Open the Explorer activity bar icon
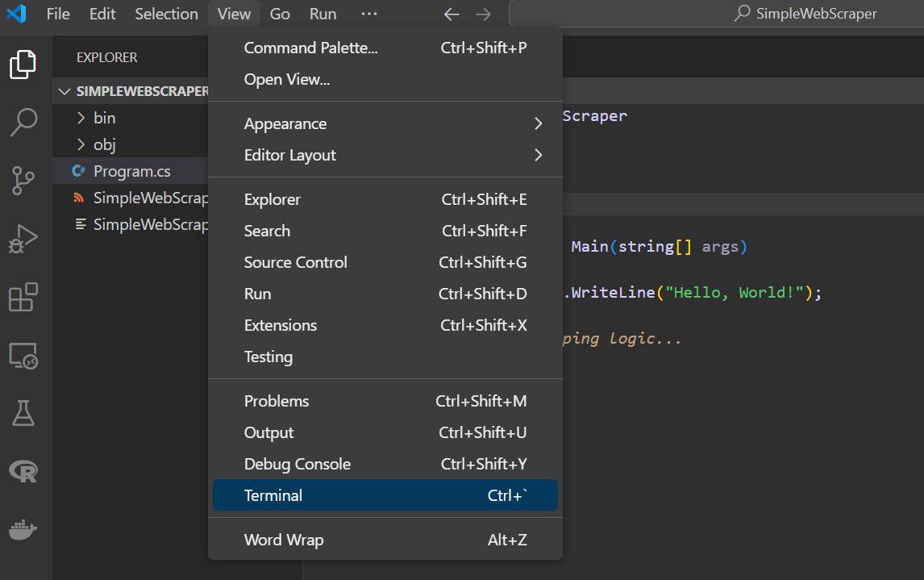924x580 pixels. pyautogui.click(x=23, y=65)
